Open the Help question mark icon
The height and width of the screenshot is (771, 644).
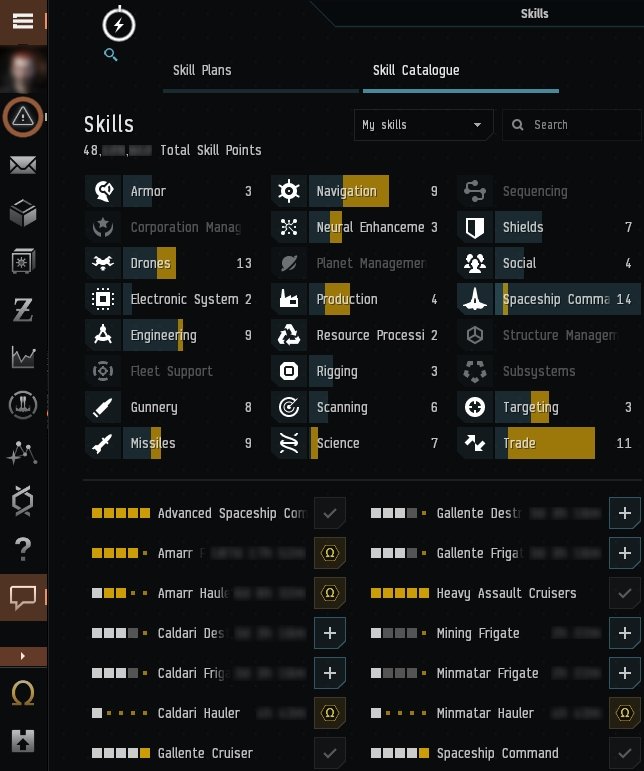(x=23, y=549)
